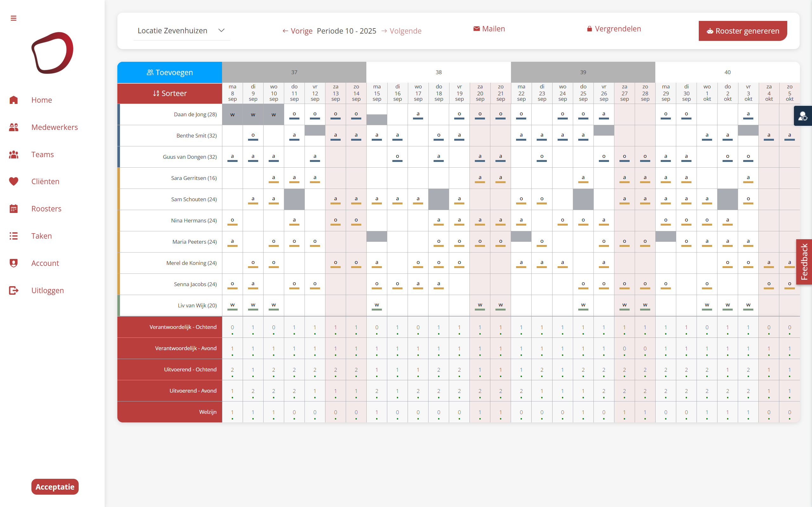Click Mailen to email the roster
This screenshot has height=507, width=812.
point(489,29)
